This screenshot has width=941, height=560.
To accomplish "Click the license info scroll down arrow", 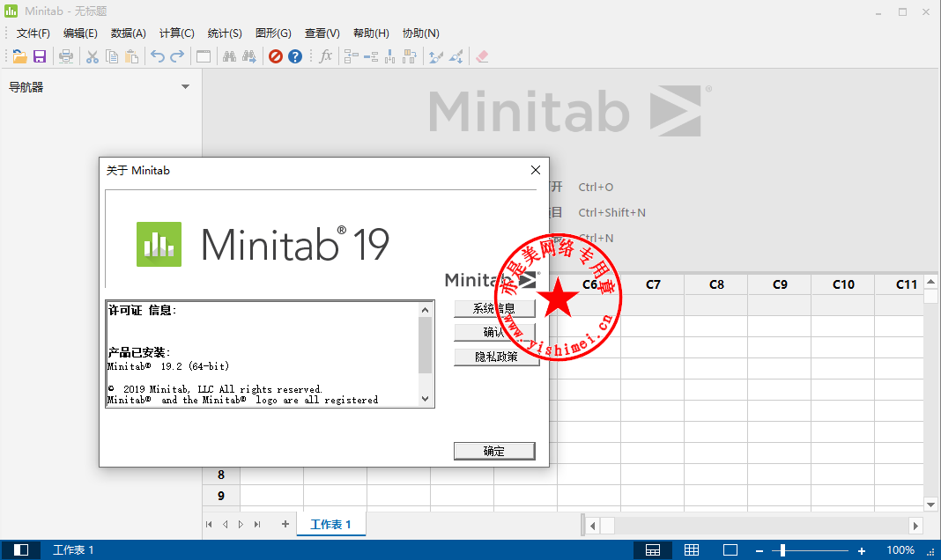I will pyautogui.click(x=425, y=399).
